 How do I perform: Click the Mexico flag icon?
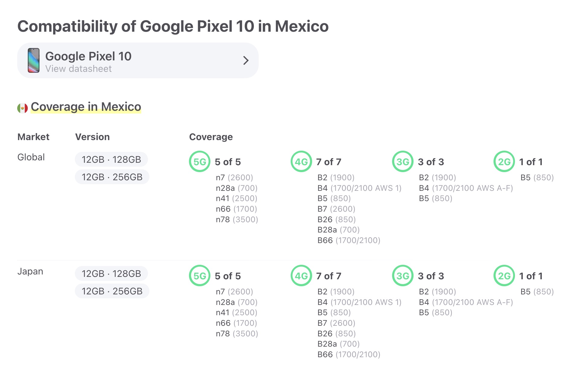23,108
